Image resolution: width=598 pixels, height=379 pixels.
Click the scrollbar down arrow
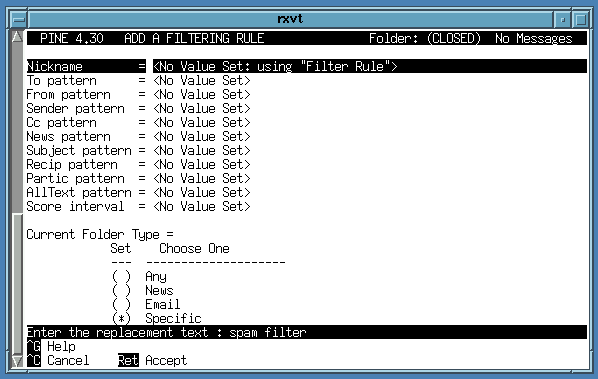tap(17, 361)
